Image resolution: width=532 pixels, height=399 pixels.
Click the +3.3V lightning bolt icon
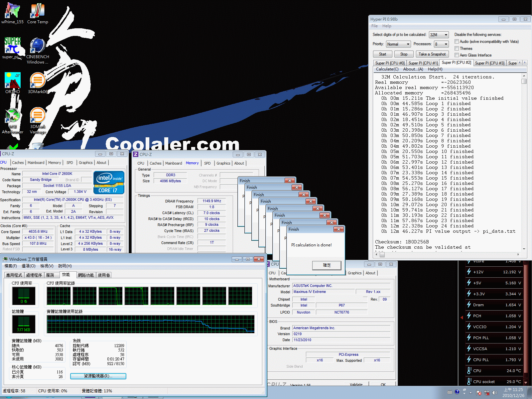[x=469, y=294]
